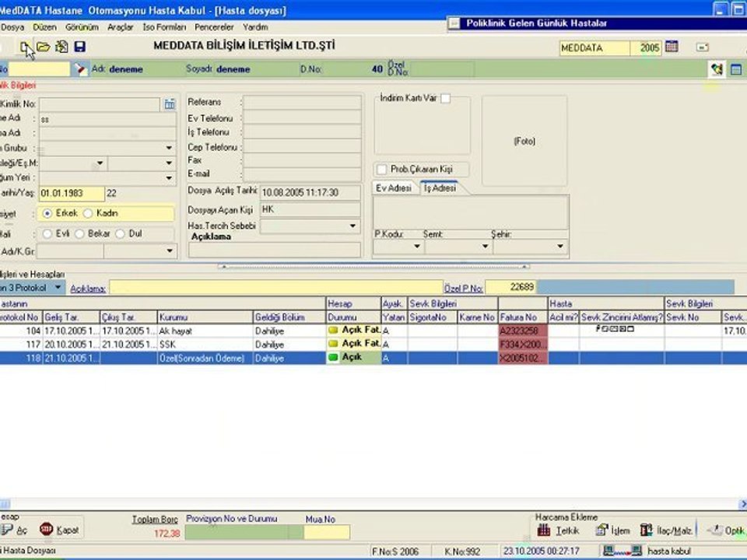Click the copy-document icon beside the save icon
The image size is (747, 560).
click(x=61, y=47)
